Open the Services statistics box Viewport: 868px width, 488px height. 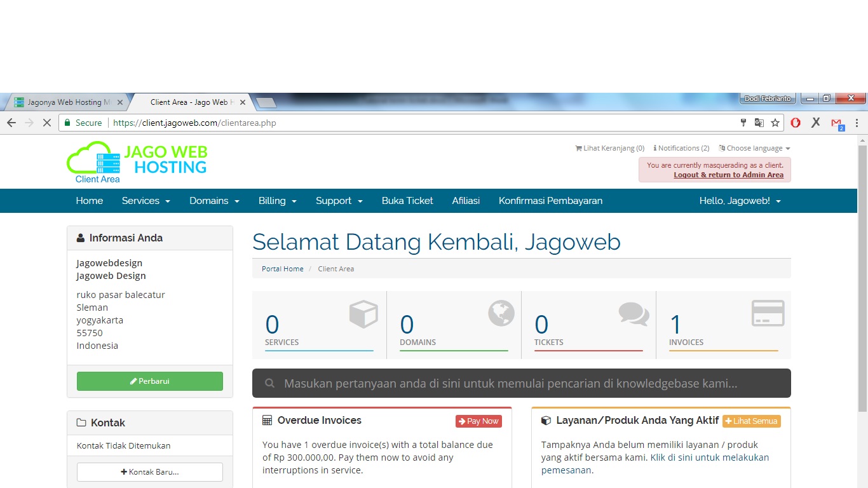coord(319,325)
